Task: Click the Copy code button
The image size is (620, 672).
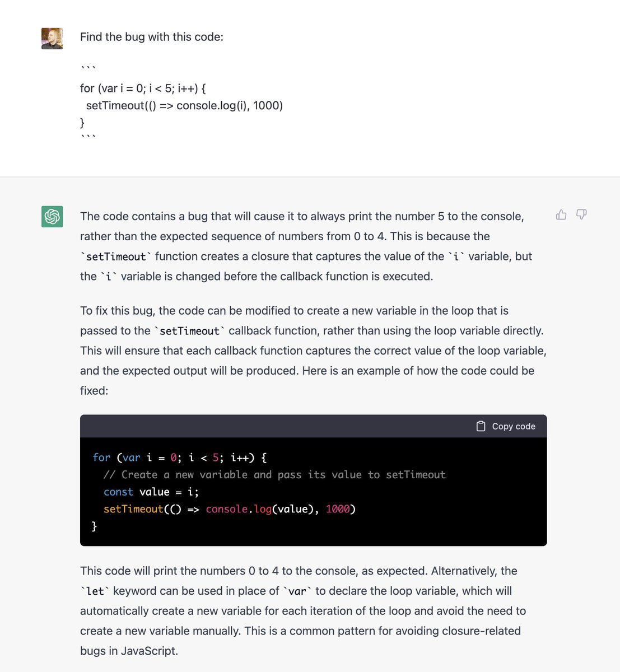Action: click(506, 426)
